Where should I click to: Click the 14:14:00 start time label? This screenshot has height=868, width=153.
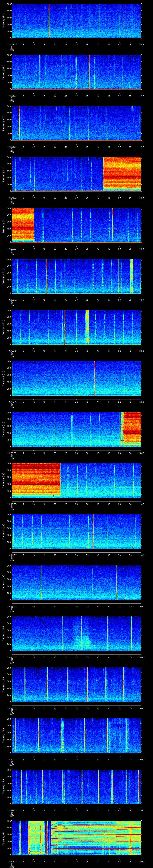coord(12,708)
